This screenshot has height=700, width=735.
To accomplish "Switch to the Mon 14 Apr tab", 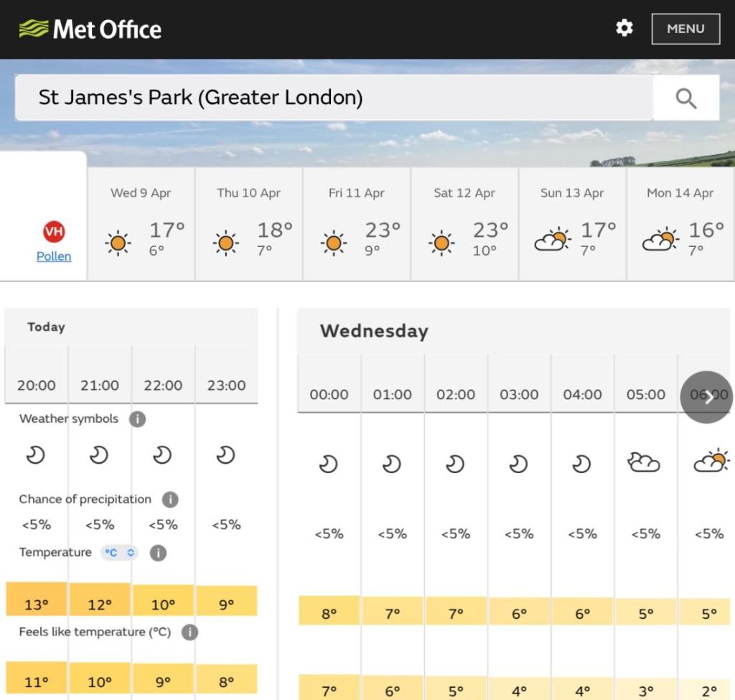I will [680, 224].
